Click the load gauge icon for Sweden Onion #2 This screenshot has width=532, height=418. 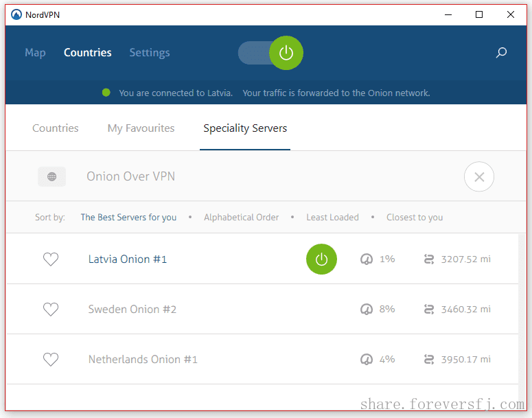[x=367, y=310]
